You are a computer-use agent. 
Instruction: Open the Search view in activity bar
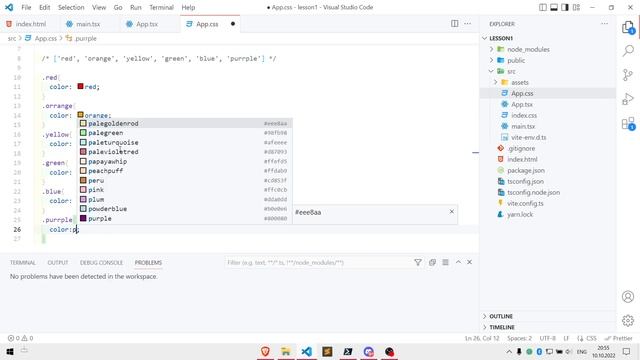pyautogui.click(x=628, y=51)
